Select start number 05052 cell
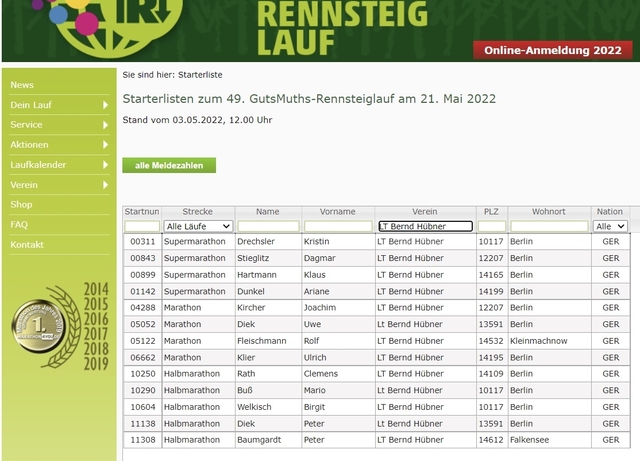This screenshot has width=640, height=461. coord(142,324)
